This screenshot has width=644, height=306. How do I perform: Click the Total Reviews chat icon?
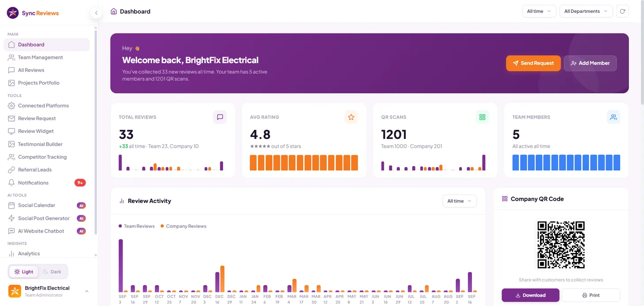tap(220, 117)
